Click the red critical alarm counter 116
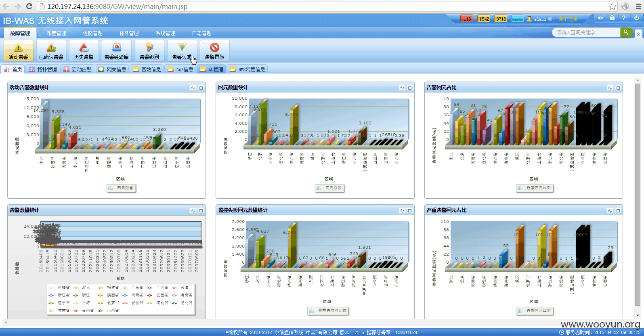 (467, 19)
